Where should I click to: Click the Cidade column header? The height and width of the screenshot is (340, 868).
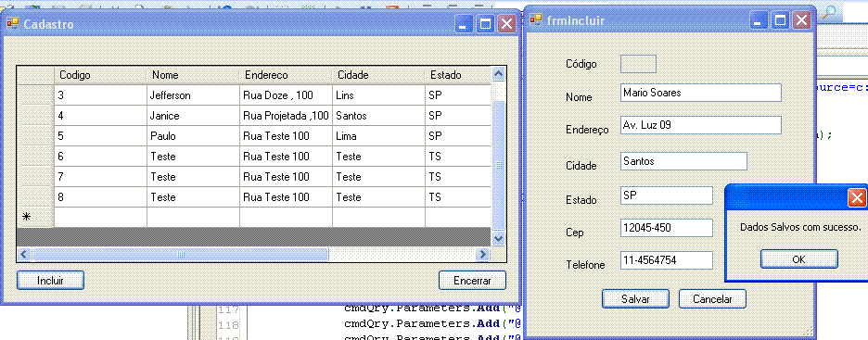(378, 75)
